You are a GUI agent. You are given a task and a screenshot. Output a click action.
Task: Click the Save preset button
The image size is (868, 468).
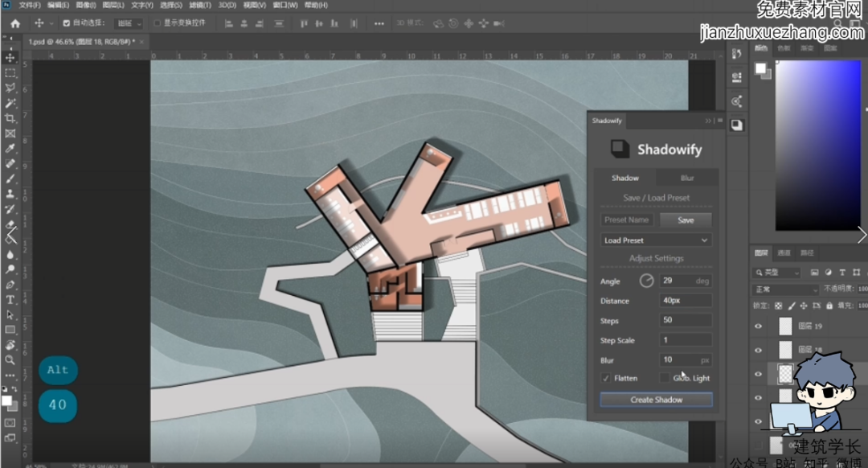point(686,220)
